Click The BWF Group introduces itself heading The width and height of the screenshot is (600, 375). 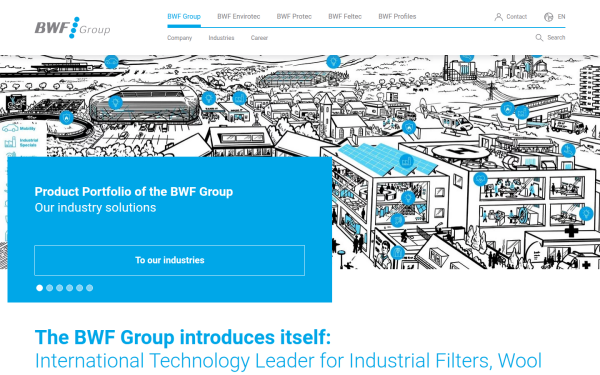coord(183,337)
